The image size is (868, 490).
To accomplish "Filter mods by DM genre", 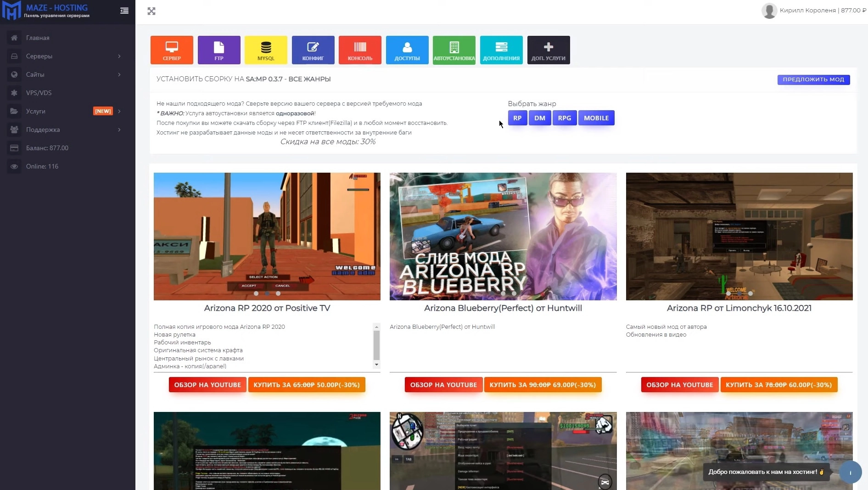I will point(540,118).
